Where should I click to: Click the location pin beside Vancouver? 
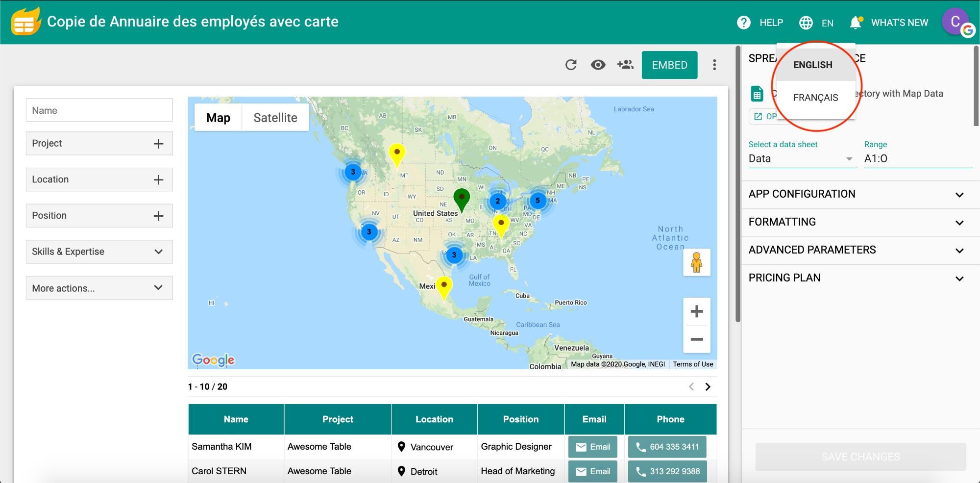pyautogui.click(x=401, y=447)
